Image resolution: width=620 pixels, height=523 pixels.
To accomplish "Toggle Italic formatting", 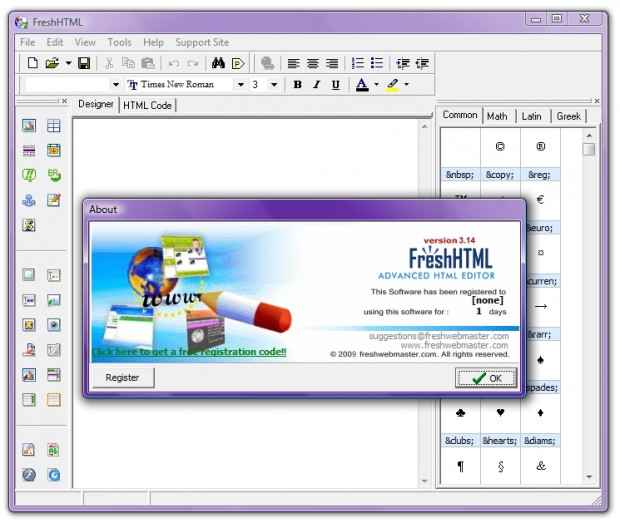I will [x=316, y=85].
